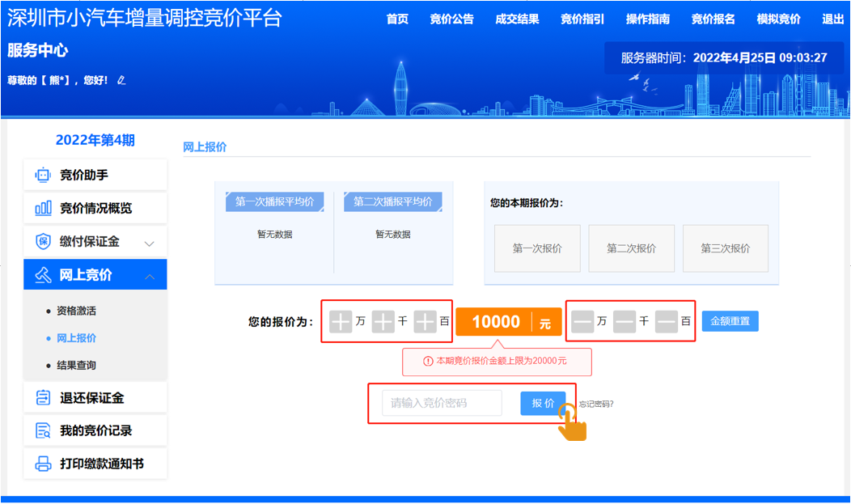Click the minus icon for 万
This screenshot has width=851, height=504.
coord(582,322)
